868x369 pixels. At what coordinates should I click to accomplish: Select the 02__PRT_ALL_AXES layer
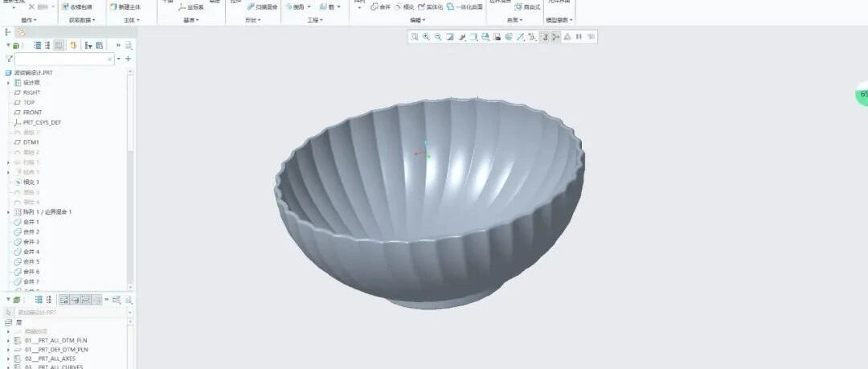coord(51,359)
